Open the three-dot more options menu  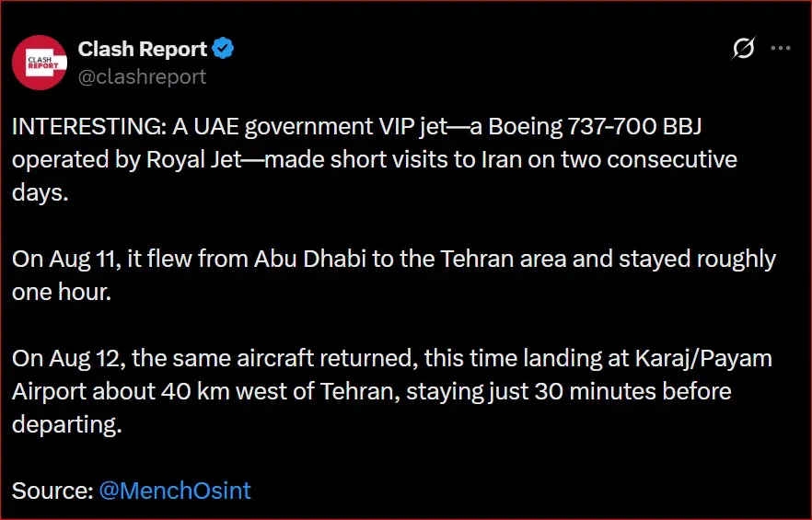point(781,48)
